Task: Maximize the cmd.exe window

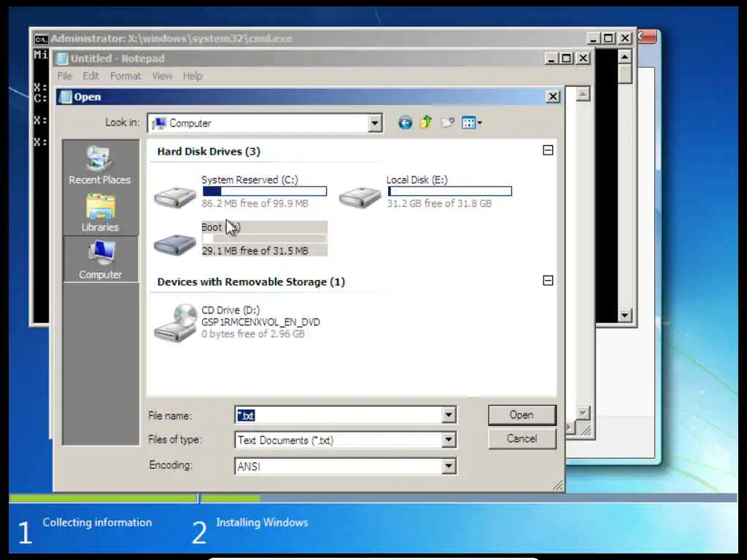Action: [608, 38]
